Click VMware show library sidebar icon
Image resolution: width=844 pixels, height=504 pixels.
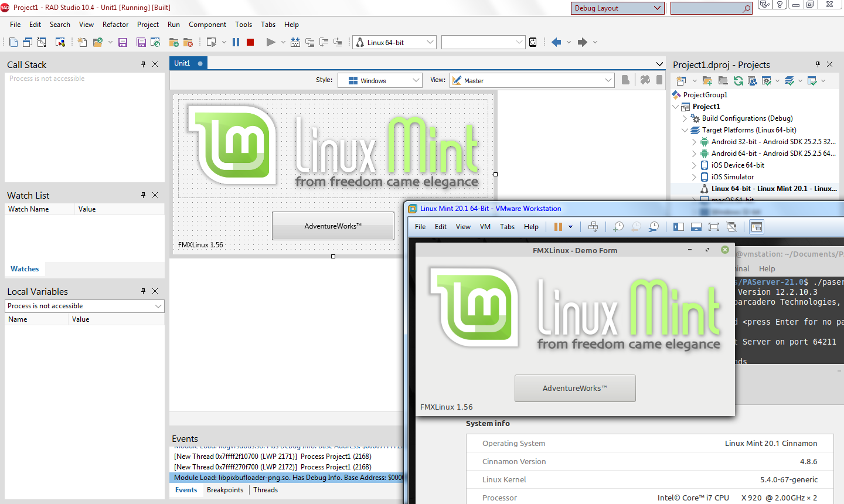(679, 227)
